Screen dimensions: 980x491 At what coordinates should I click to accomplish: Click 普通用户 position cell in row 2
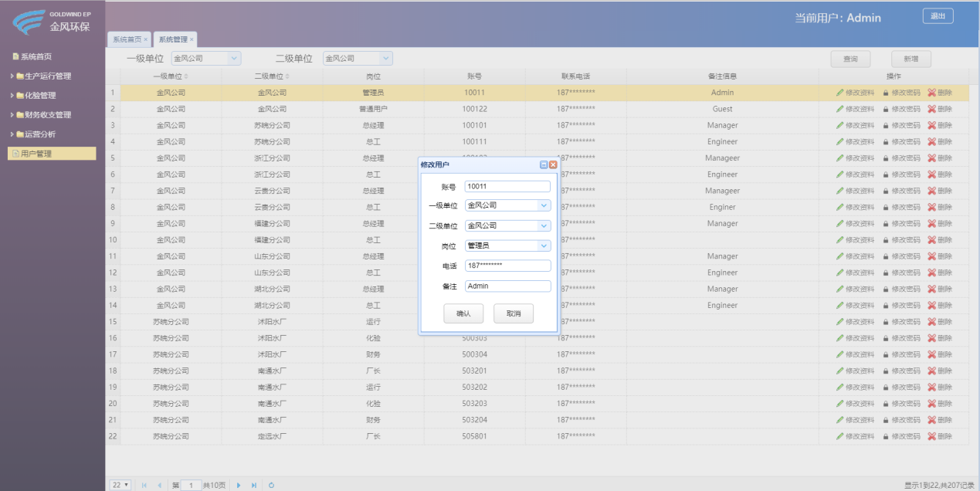pyautogui.click(x=373, y=109)
